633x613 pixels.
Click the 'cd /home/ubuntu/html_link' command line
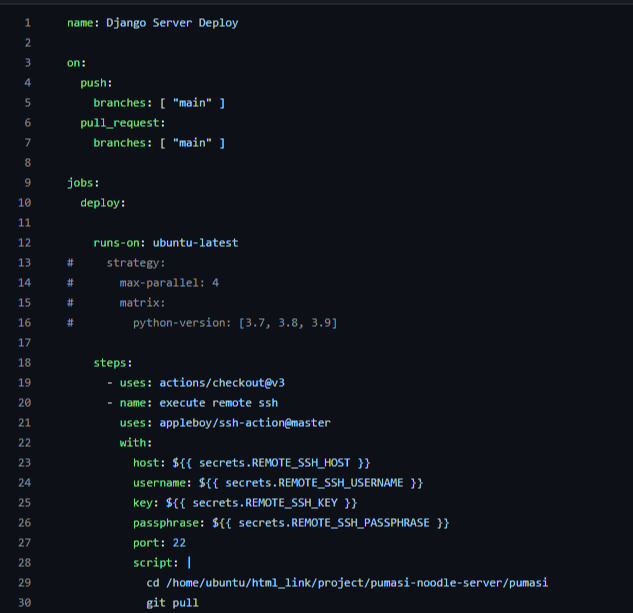coord(347,583)
